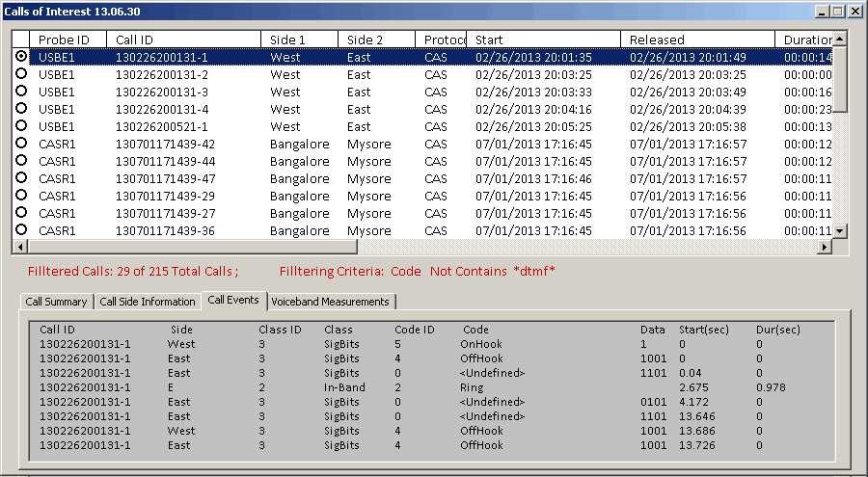Click event start value 13.726

coord(697,445)
